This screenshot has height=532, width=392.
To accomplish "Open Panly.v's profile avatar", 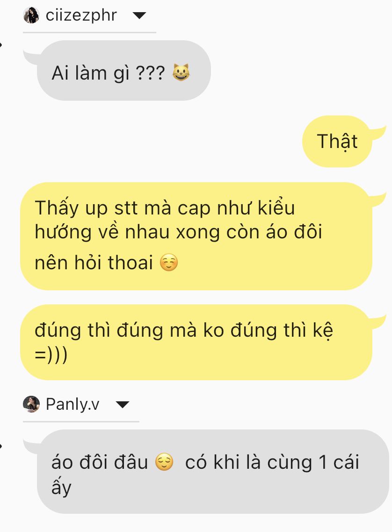I will coord(31,404).
